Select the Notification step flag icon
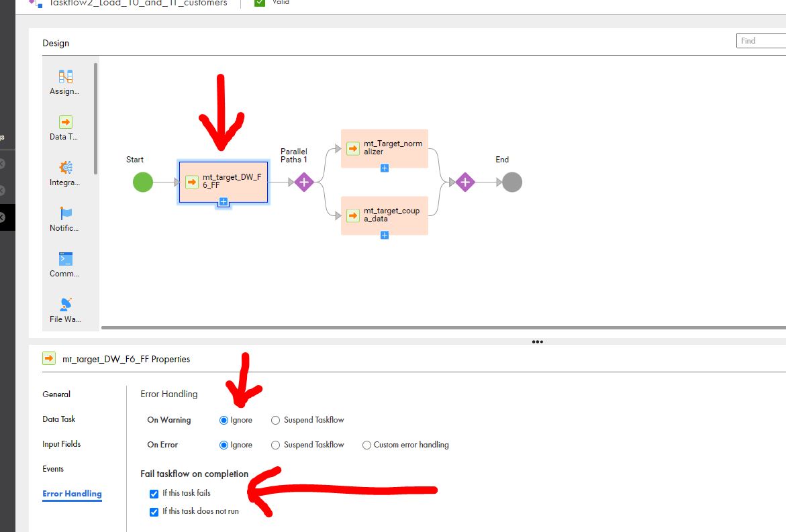 [x=66, y=213]
